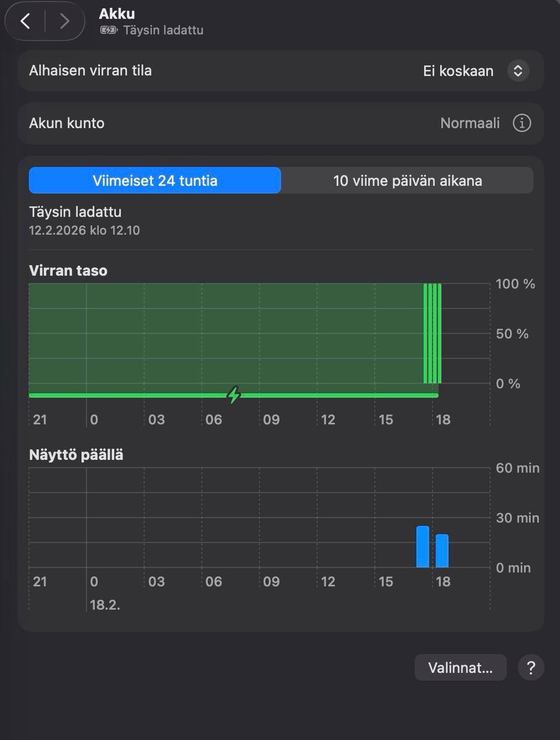Open Akun kunto info button

tap(521, 123)
